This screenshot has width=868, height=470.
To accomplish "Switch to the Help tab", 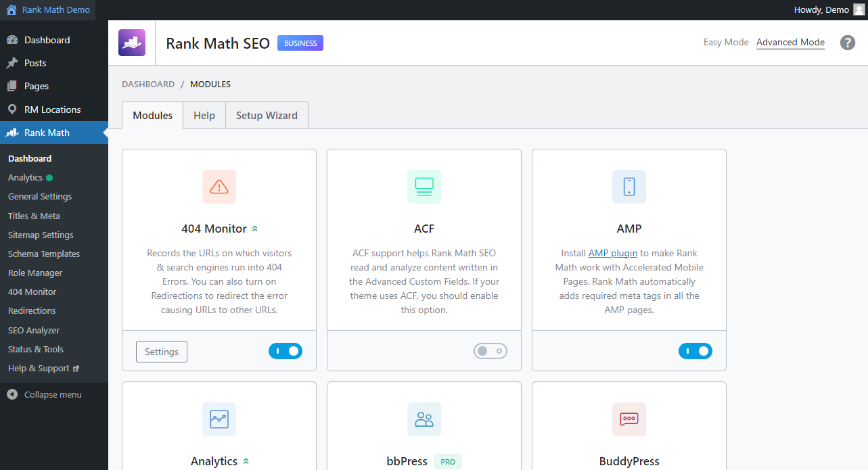I will pyautogui.click(x=204, y=116).
